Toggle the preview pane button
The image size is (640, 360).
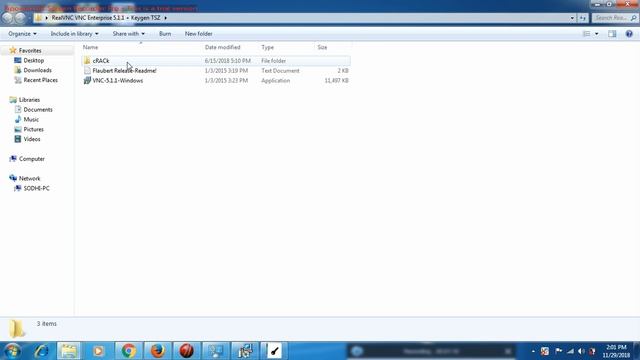point(612,34)
